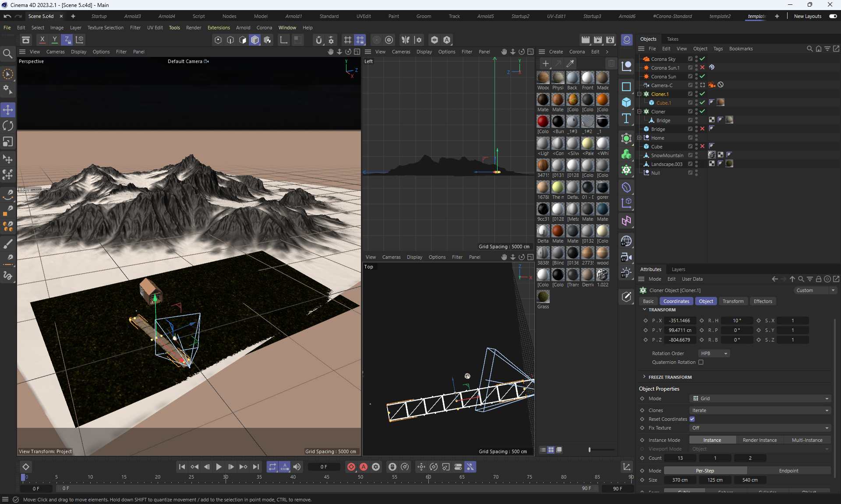The height and width of the screenshot is (504, 841).
Task: Toggle the New Layouts switch
Action: coord(833,16)
